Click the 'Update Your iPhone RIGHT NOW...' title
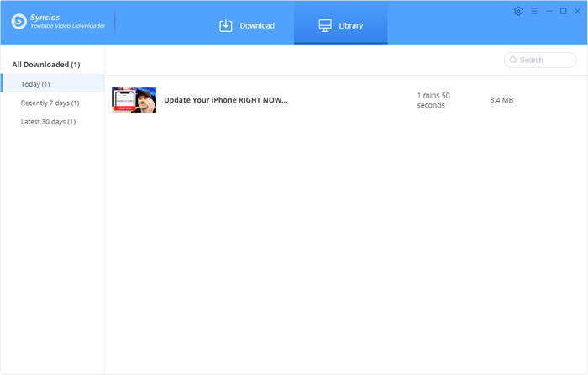The height and width of the screenshot is (375, 588). coord(225,100)
